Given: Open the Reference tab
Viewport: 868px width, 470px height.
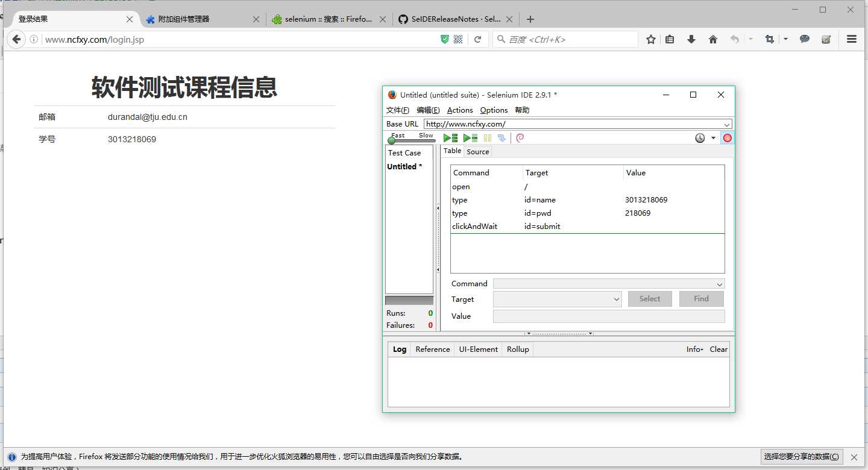Looking at the screenshot, I should pyautogui.click(x=433, y=349).
